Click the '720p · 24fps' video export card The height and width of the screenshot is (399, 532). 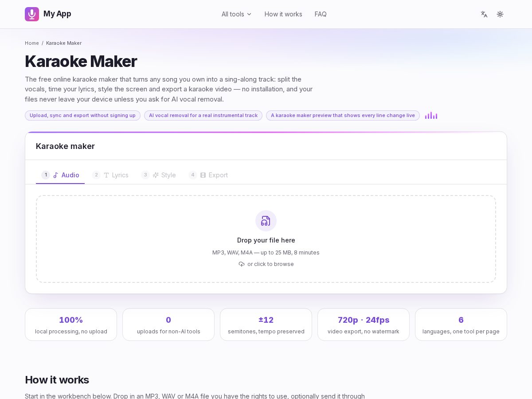(364, 325)
